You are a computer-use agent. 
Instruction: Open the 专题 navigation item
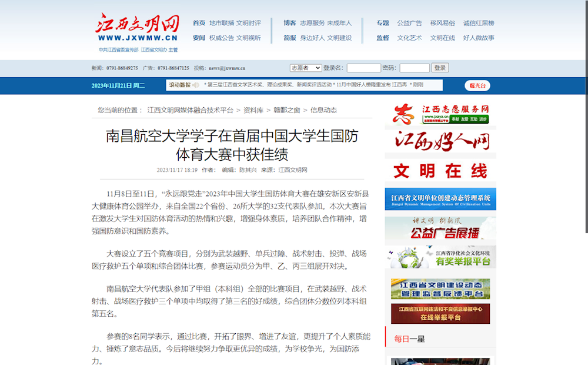click(382, 24)
